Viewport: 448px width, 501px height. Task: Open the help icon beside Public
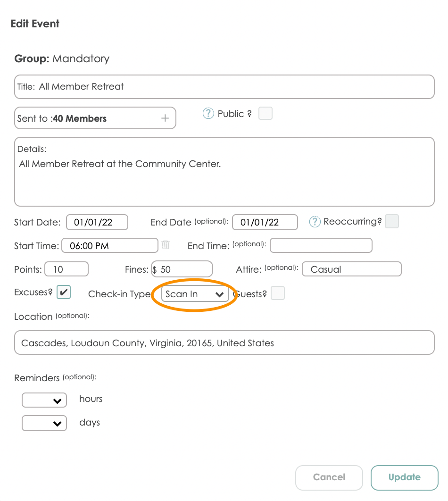click(208, 113)
